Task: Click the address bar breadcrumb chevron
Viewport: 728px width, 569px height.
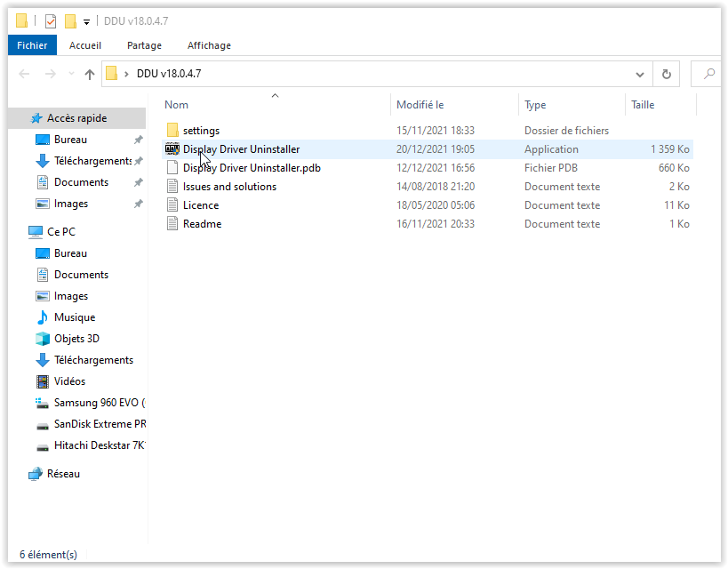Action: pos(126,75)
